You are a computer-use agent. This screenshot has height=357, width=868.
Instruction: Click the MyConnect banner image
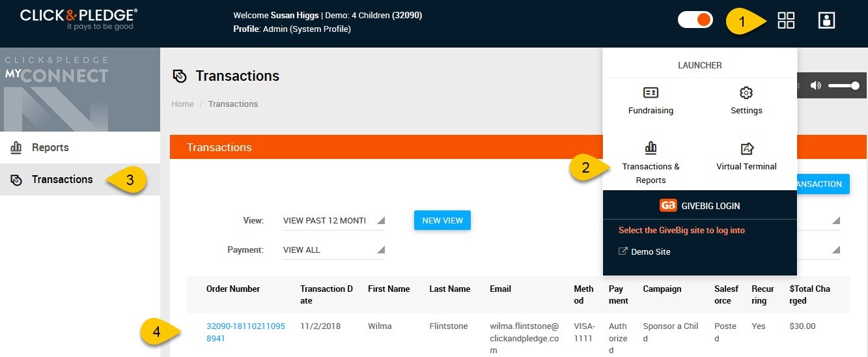80,90
